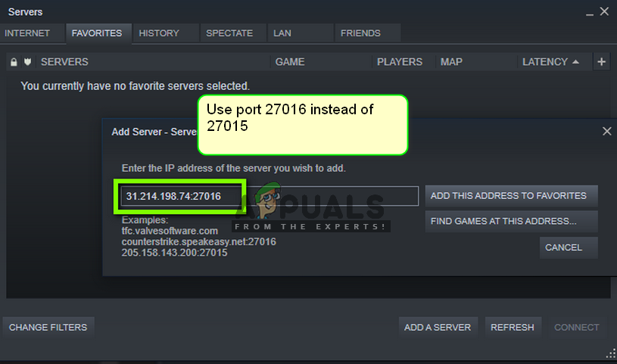Refresh the server list

click(513, 328)
